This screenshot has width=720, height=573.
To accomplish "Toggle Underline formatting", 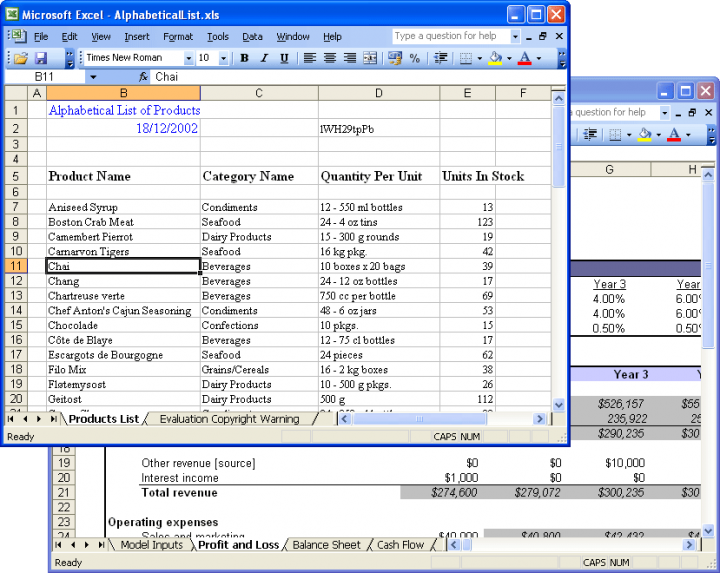I will [x=284, y=58].
